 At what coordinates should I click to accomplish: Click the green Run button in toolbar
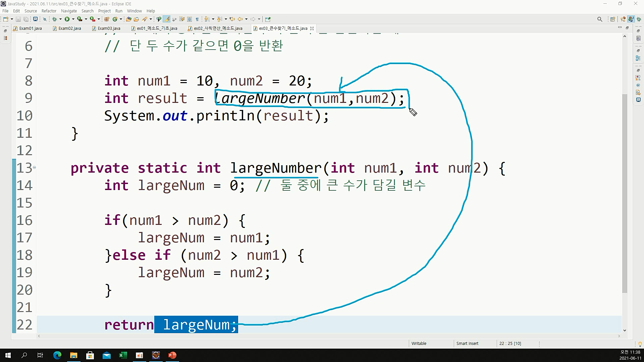[67, 19]
